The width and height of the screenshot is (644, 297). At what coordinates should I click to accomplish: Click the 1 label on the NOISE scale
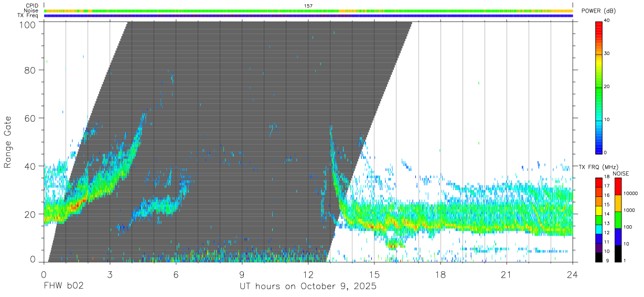pos(626,260)
